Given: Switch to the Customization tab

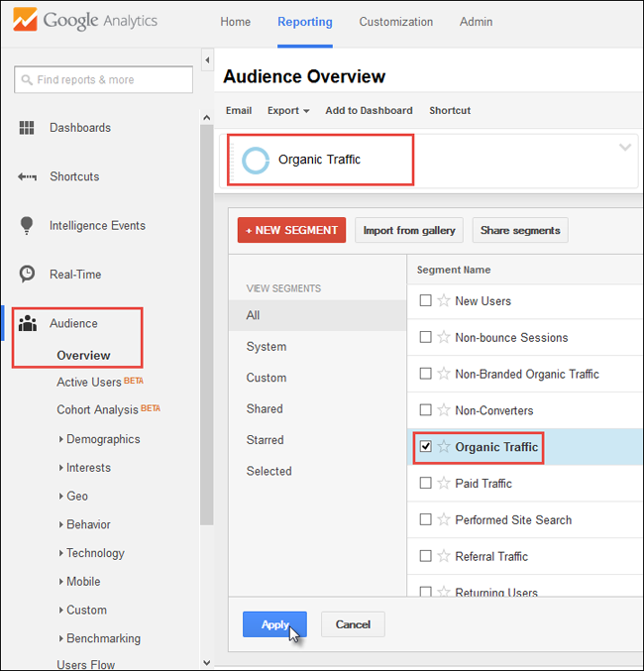Looking at the screenshot, I should [395, 22].
